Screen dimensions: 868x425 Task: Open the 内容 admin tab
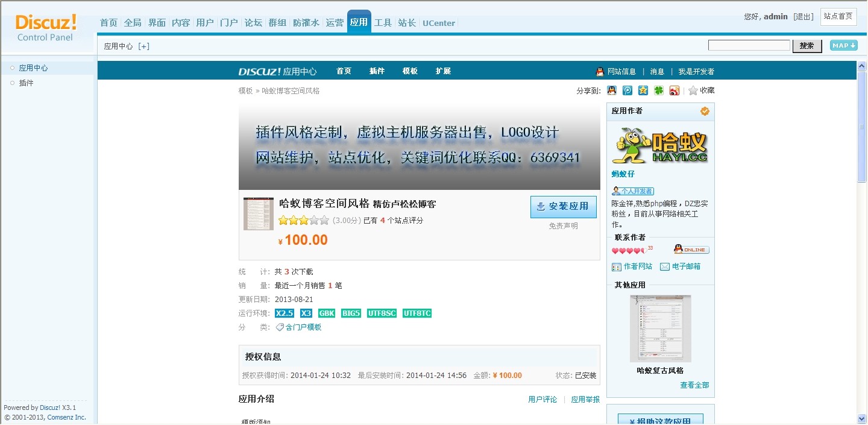181,23
